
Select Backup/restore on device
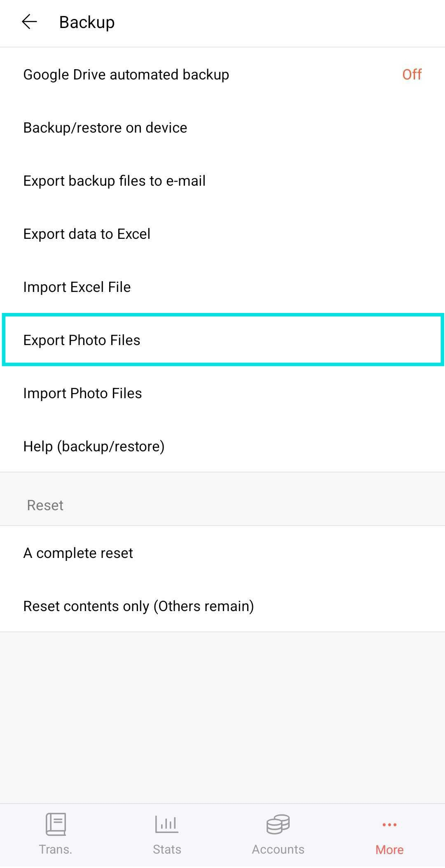tap(222, 128)
